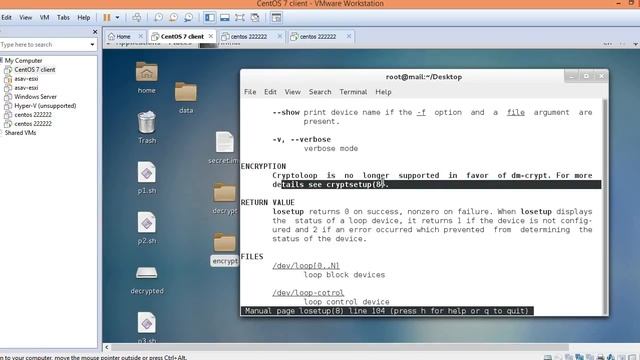This screenshot has width=640, height=360.
Task: Click the /dev/loop-cotrol text
Action: coord(308,293)
